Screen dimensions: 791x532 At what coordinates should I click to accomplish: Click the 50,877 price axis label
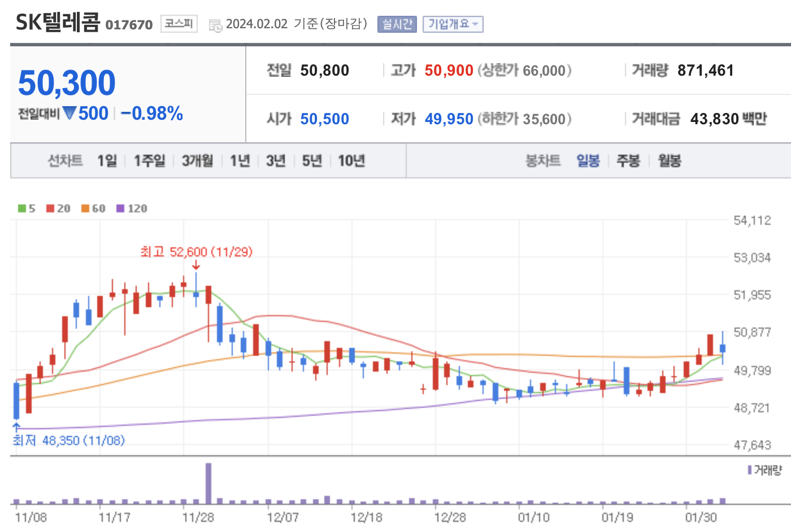pos(752,332)
